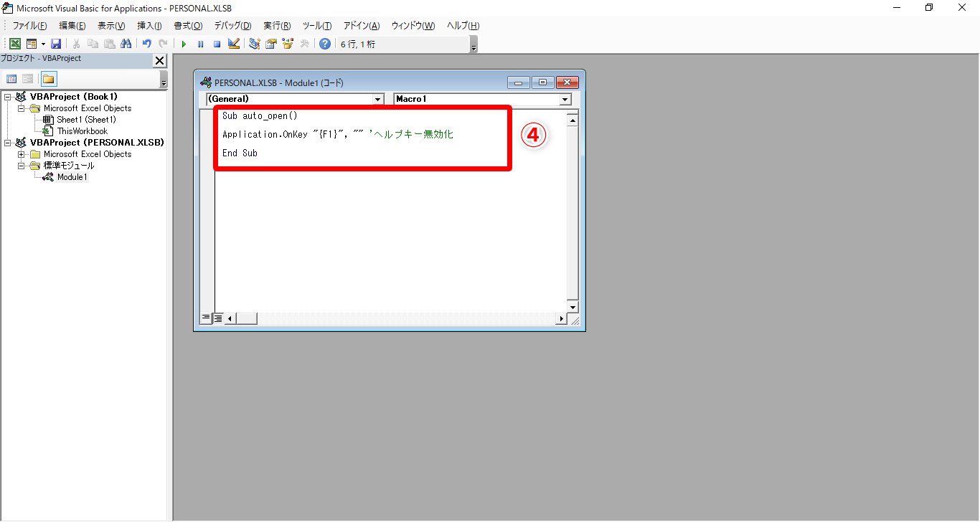Open the アドイン menu

[362, 26]
